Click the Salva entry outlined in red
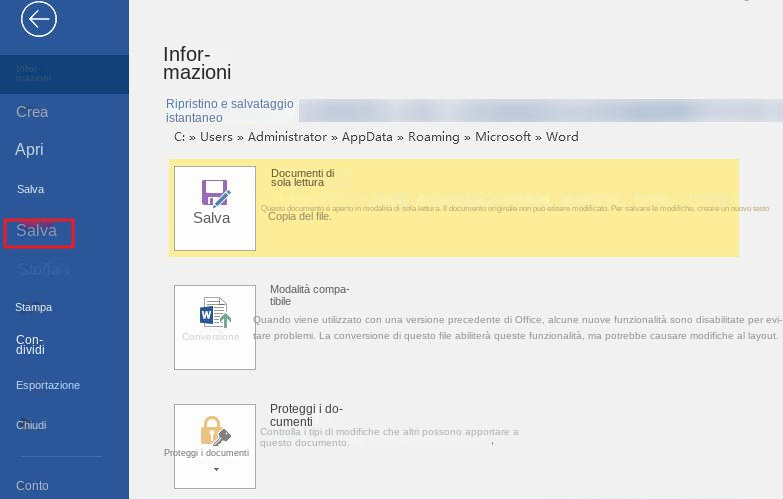The width and height of the screenshot is (783, 499). pyautogui.click(x=38, y=232)
